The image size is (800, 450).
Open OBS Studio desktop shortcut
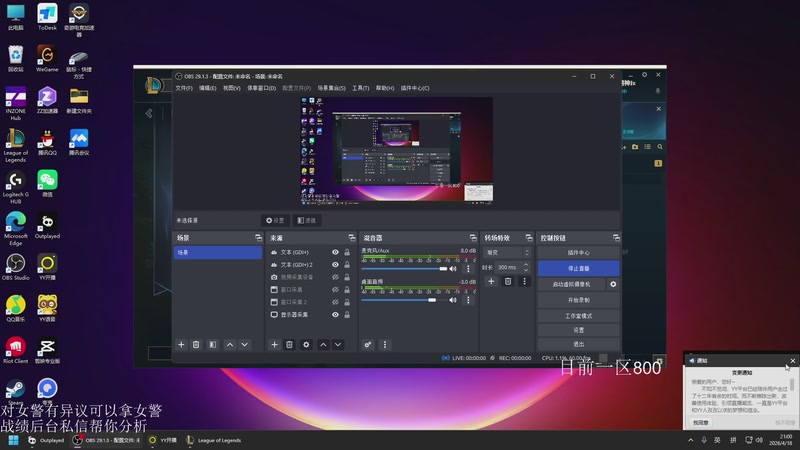pyautogui.click(x=15, y=267)
